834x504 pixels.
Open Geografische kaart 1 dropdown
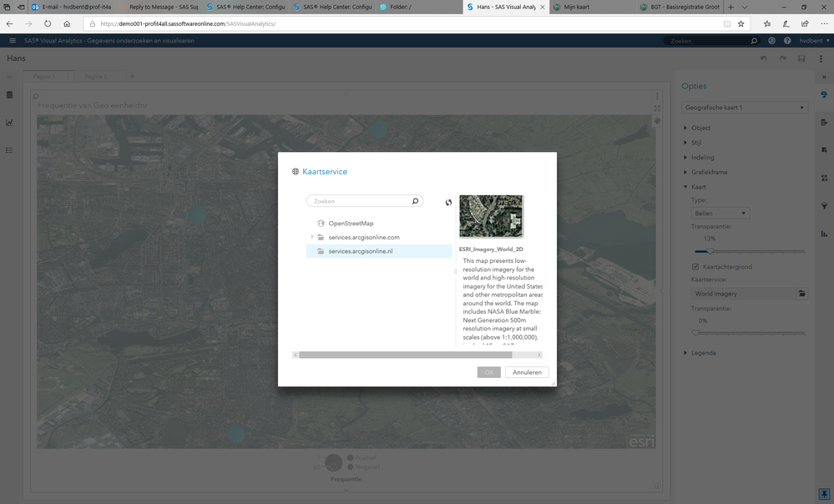point(744,108)
